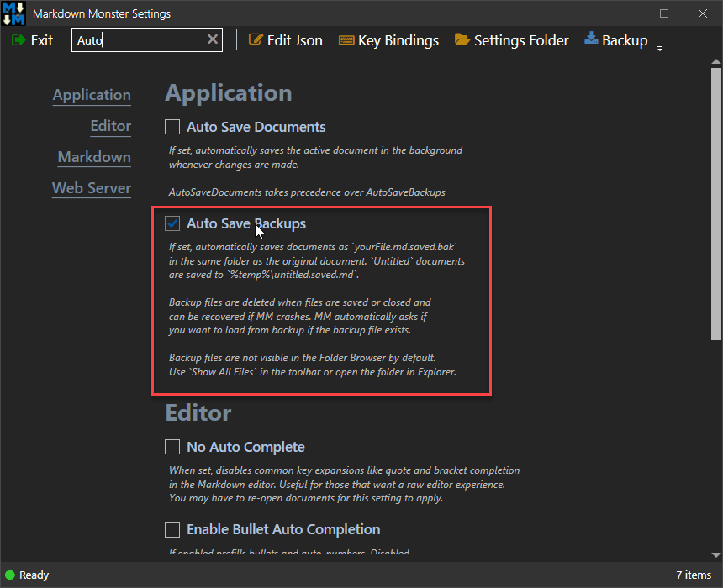Click the Backup download icon
The image size is (723, 588).
click(591, 39)
